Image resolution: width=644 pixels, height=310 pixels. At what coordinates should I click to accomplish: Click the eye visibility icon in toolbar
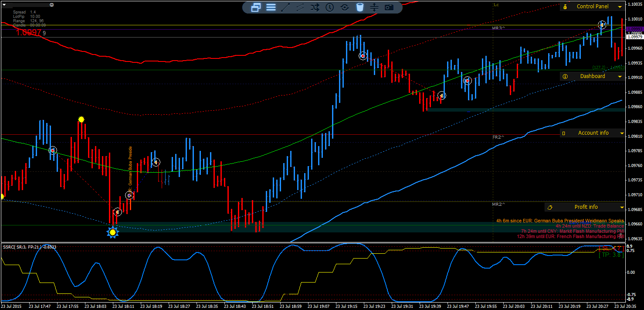point(345,7)
